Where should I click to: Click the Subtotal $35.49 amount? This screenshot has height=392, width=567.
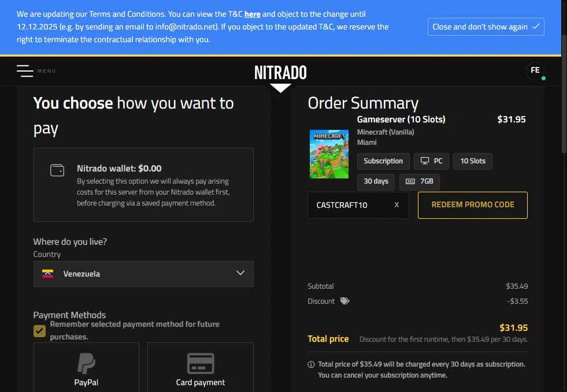tap(517, 286)
